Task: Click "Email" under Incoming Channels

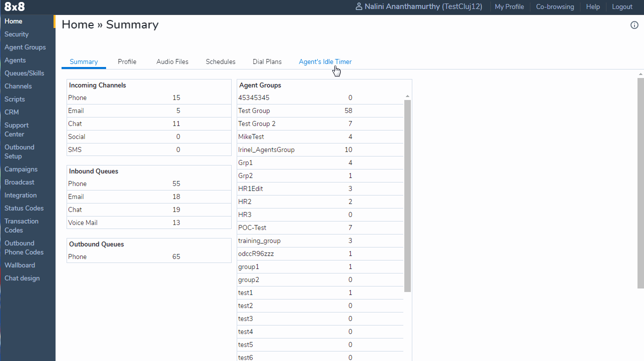Action: (x=76, y=110)
